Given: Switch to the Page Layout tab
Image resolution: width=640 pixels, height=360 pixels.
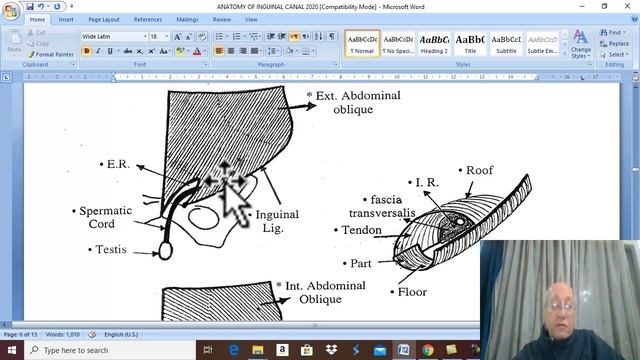Looking at the screenshot, I should tap(104, 20).
